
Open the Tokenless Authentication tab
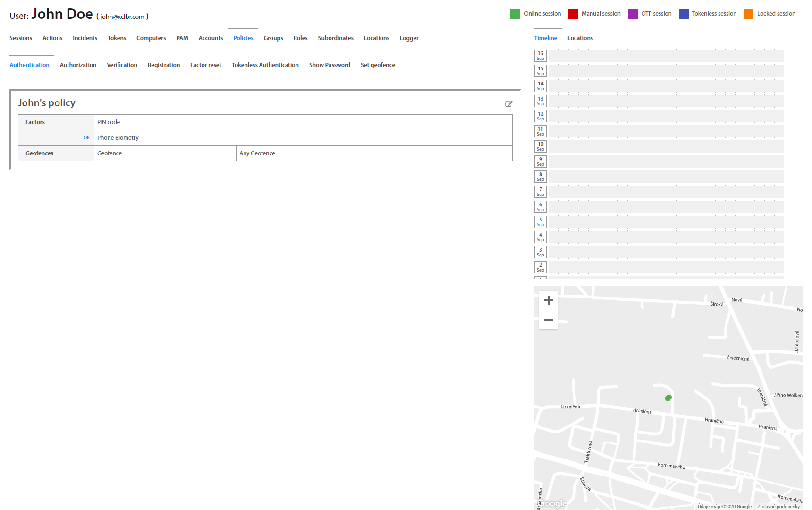[265, 65]
